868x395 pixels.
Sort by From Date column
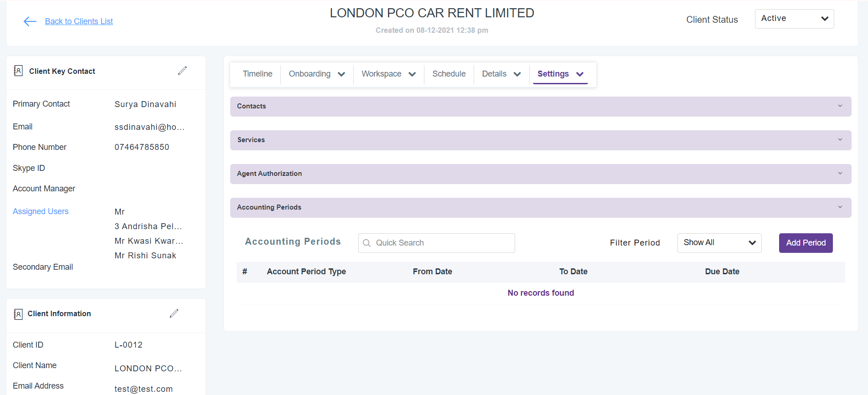[x=432, y=272]
